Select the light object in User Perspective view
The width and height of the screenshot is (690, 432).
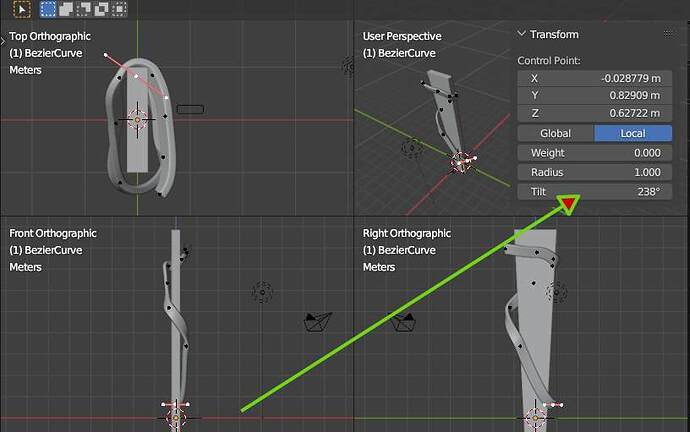coord(412,148)
